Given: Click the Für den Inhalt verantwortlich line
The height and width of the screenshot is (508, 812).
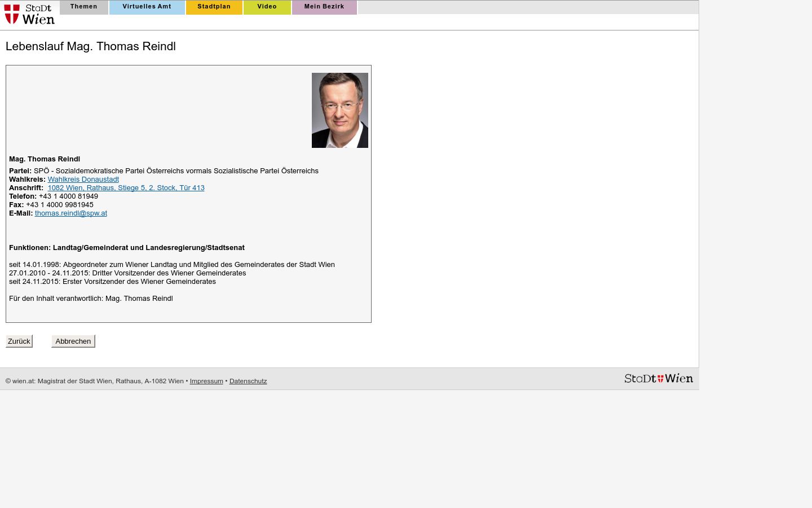Looking at the screenshot, I should click(x=91, y=299).
